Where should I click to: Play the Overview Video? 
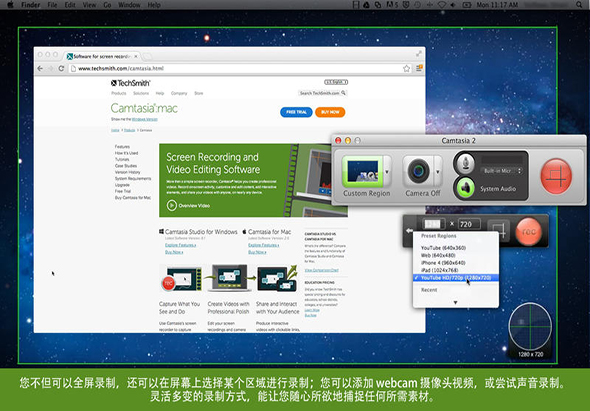188,206
